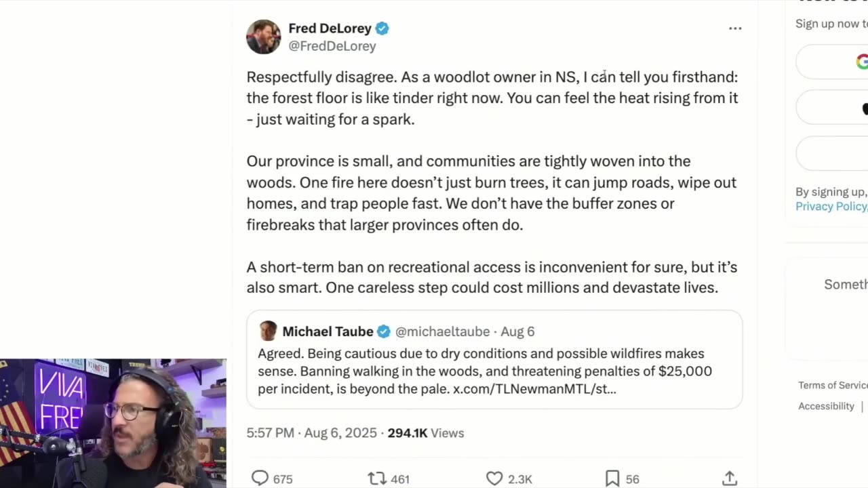Like the tweet with heart icon
The image size is (868, 488).
coord(494,479)
